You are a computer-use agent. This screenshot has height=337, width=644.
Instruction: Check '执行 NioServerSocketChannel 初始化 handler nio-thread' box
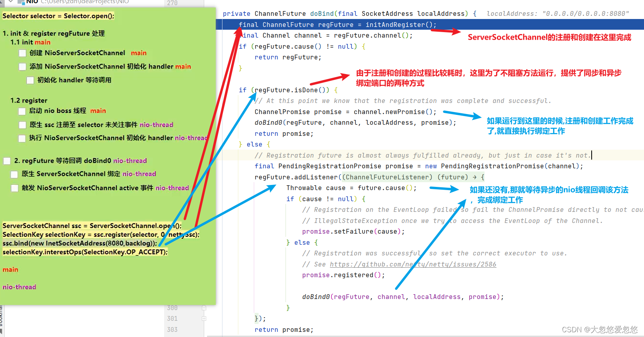(22, 138)
